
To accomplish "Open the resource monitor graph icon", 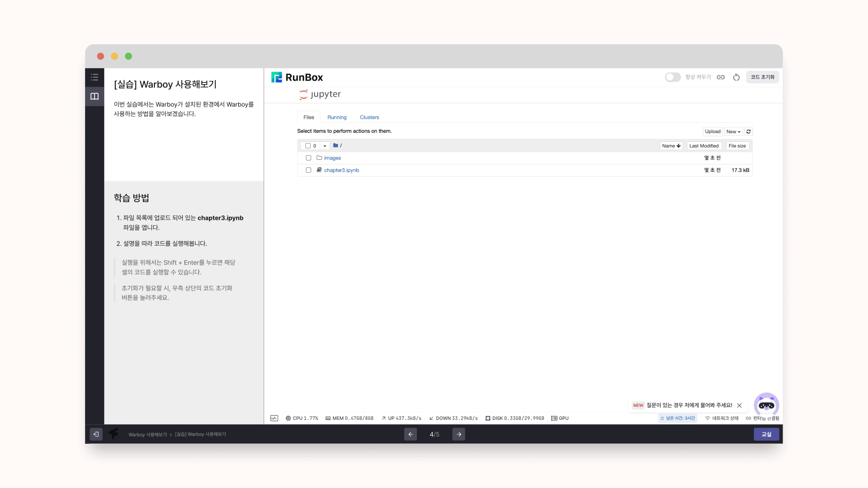I will (x=274, y=418).
